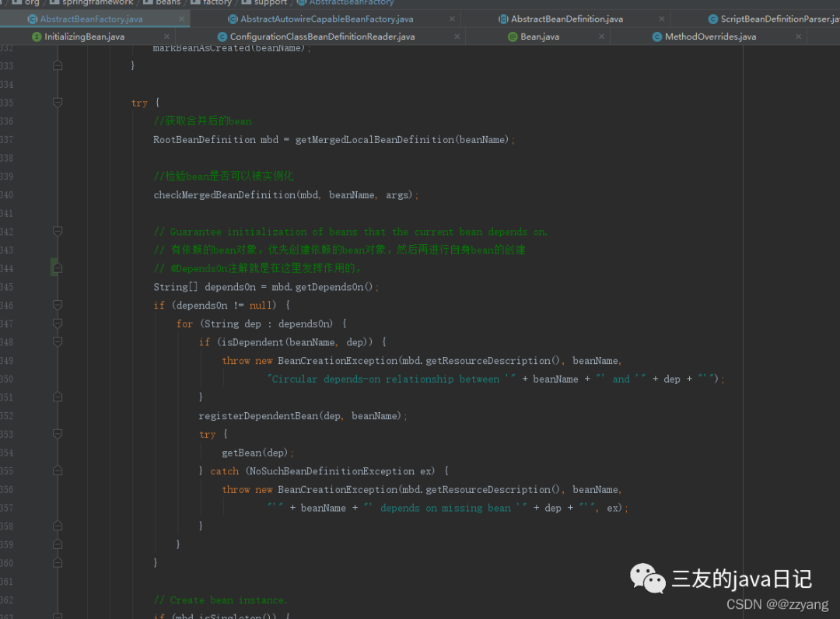Click the class icon on AbstractBeanFactory.java tab
Viewport: 840px width, 619px height.
tap(32, 19)
